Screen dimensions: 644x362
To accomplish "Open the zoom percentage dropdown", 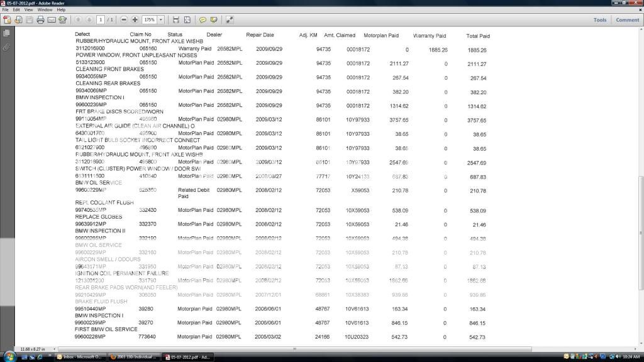I will click(161, 20).
